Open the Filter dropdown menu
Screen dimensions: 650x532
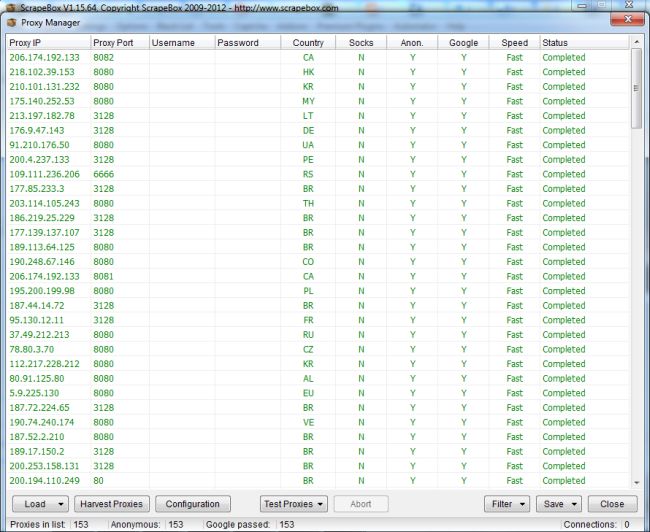(x=507, y=504)
